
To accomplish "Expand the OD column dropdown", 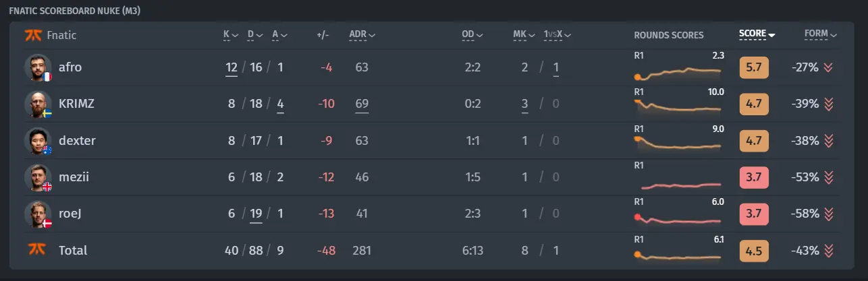I will coord(473,34).
